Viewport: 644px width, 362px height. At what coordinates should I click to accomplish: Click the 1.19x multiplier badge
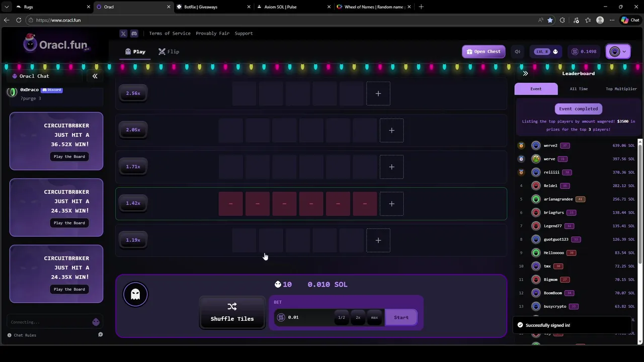point(133,240)
